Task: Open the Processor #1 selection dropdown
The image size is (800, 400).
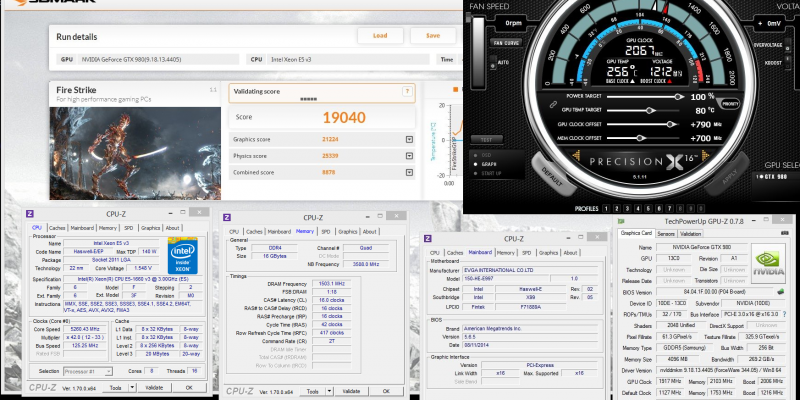Action: 88,371
